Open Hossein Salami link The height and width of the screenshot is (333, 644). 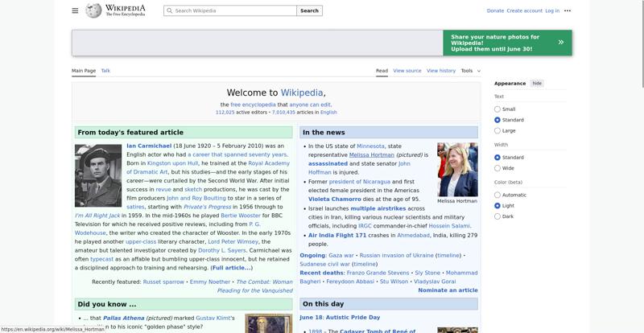pyautogui.click(x=449, y=226)
